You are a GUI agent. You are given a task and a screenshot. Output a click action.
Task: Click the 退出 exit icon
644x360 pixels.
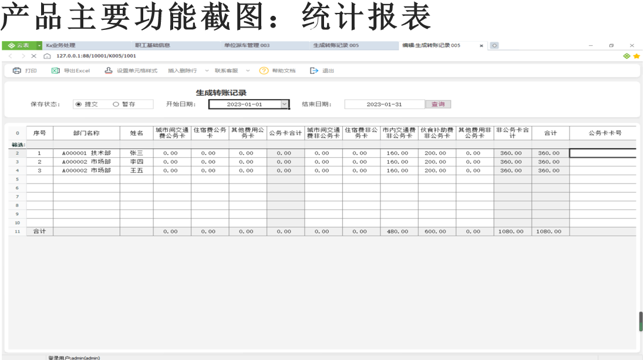point(314,70)
